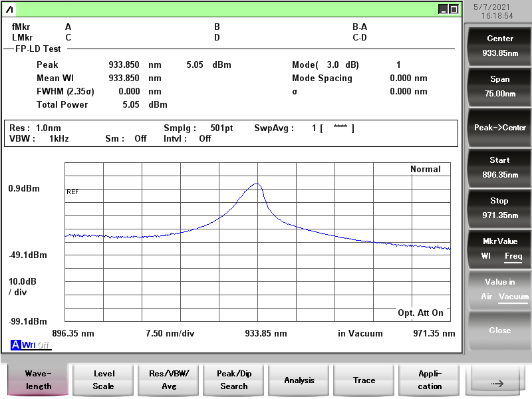Viewport: 532px width, 399px height.
Task: Open the Wavelength menu
Action: click(39, 380)
